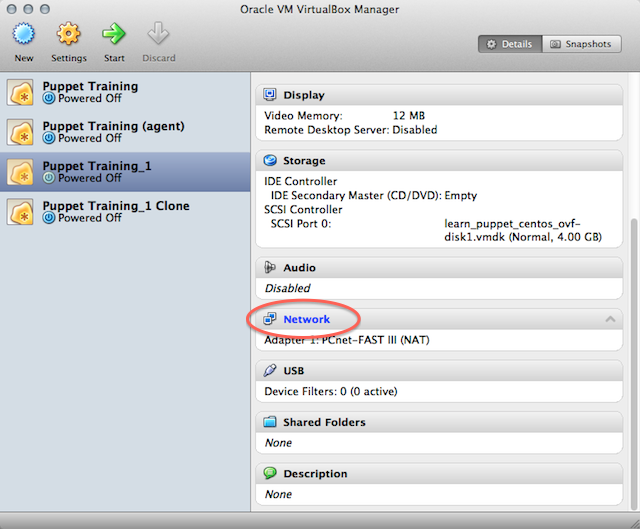Open Settings via the gear icon
The height and width of the screenshot is (529, 640).
pyautogui.click(x=68, y=33)
